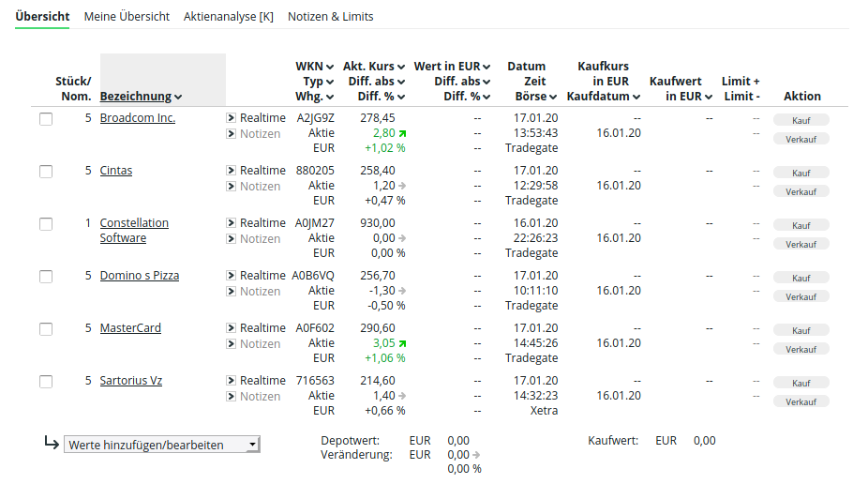868x484 pixels.
Task: Open the Notizen & Limits tab
Action: (330, 17)
